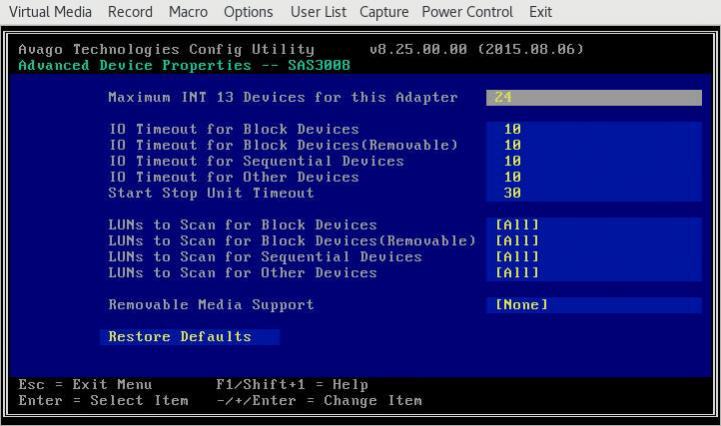Click the Avago Technologies Config Utility title
721x426 pixels.
click(166, 49)
